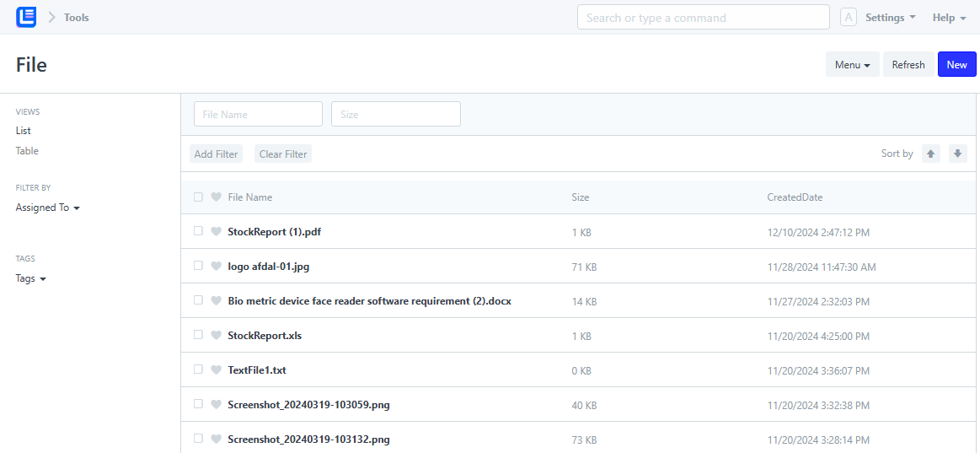Expand the Assigned To filter dropdown
Screen dimensions: 980x453
pos(47,208)
